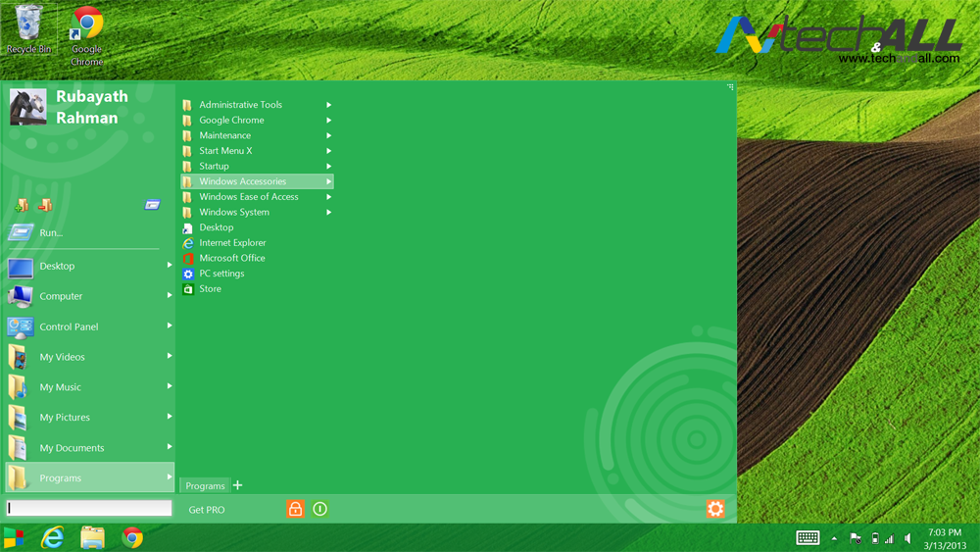Image resolution: width=980 pixels, height=552 pixels.
Task: Expand the Windows Accessories folder
Action: [x=243, y=181]
